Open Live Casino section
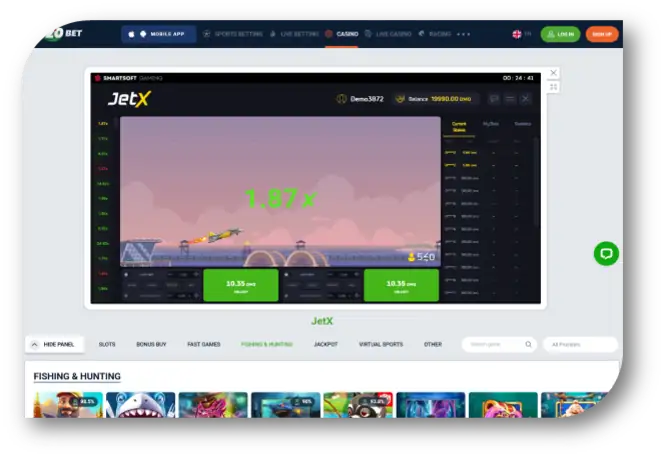Screen dimensions: 665x458 pos(388,34)
